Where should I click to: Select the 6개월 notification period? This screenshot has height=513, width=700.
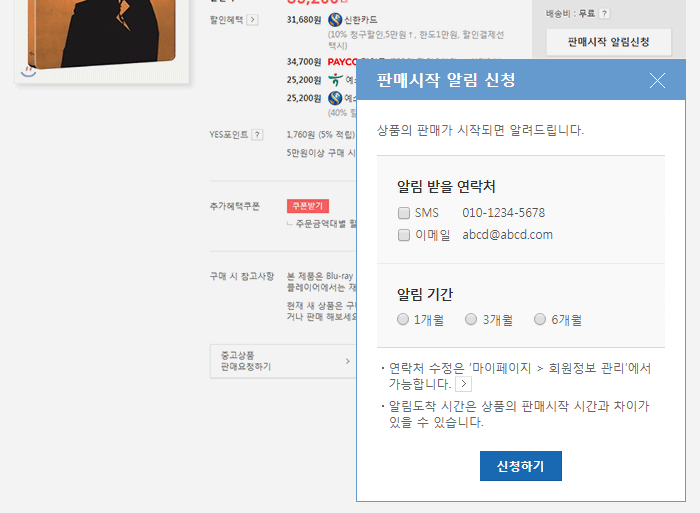[x=540, y=319]
